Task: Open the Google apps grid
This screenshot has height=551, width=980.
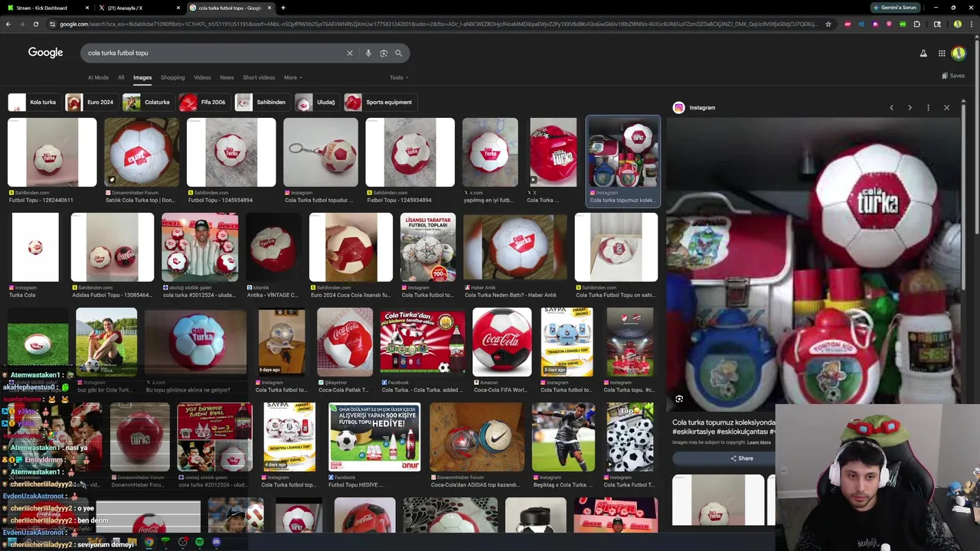Action: coord(942,53)
